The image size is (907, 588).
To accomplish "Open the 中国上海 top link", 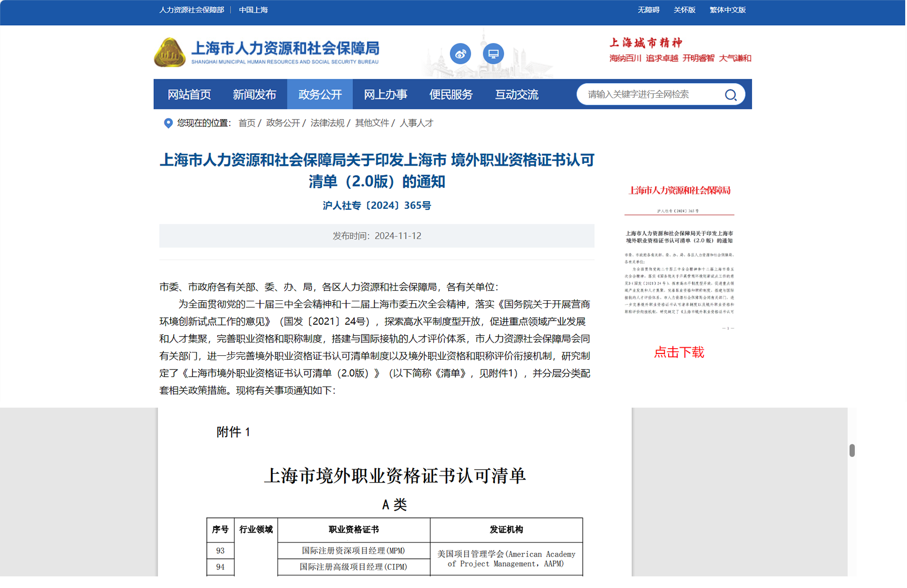I will pyautogui.click(x=253, y=10).
